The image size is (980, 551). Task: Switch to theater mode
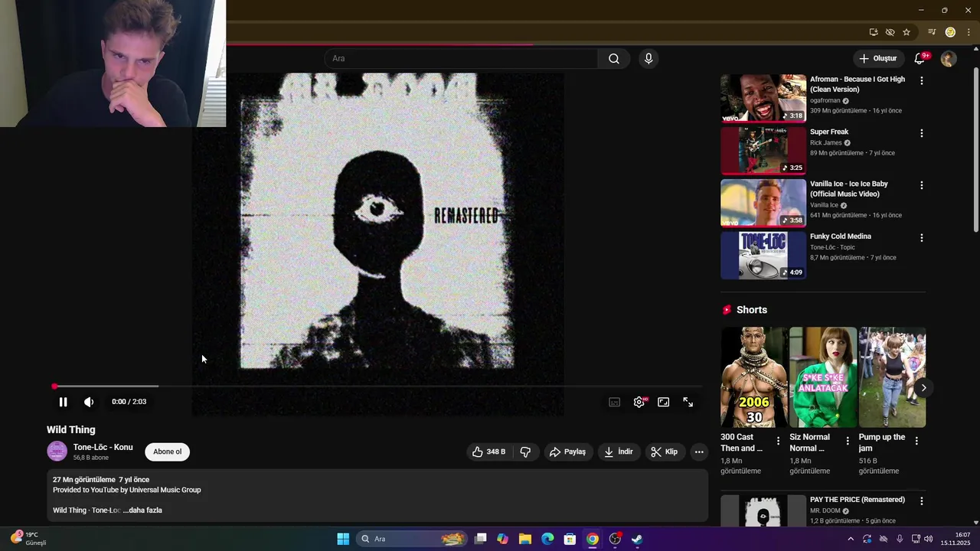click(x=664, y=402)
